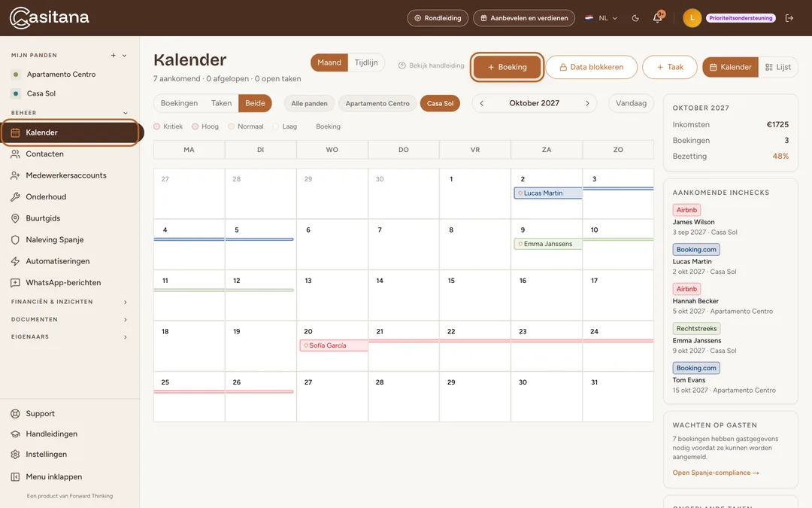
Task: Filter calendar by Apartamento Centro chip
Action: 377,104
